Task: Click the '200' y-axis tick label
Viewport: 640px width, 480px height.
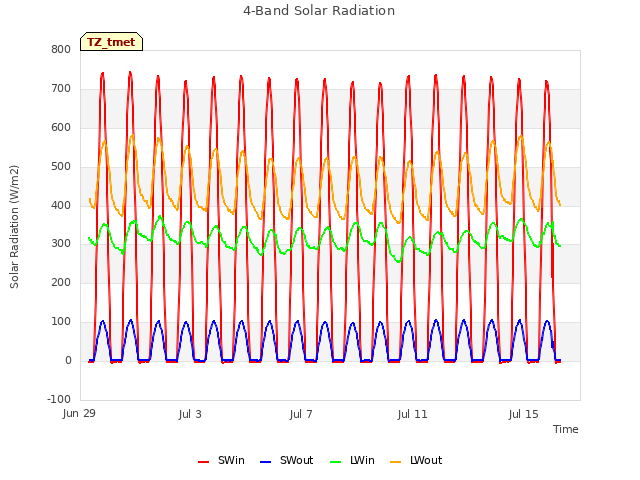Action: [x=61, y=282]
